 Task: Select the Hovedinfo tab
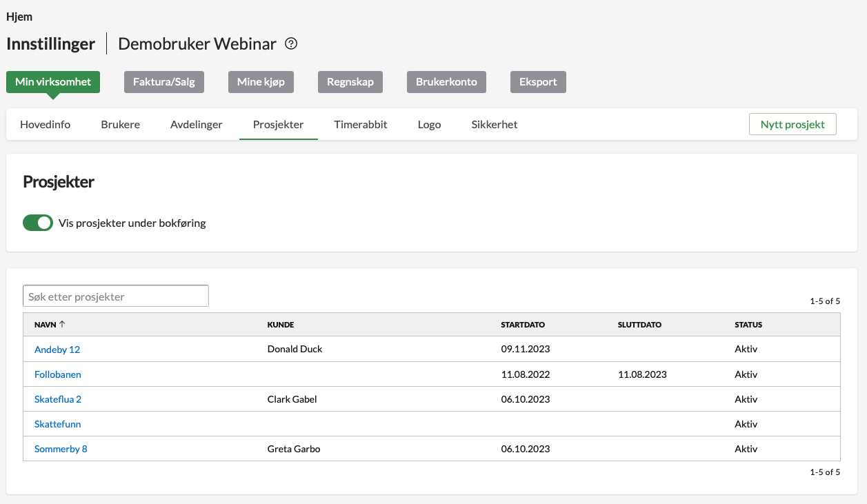click(x=45, y=125)
